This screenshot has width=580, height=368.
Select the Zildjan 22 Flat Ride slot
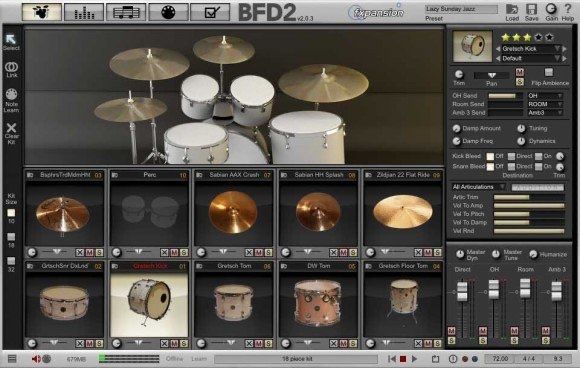point(403,212)
